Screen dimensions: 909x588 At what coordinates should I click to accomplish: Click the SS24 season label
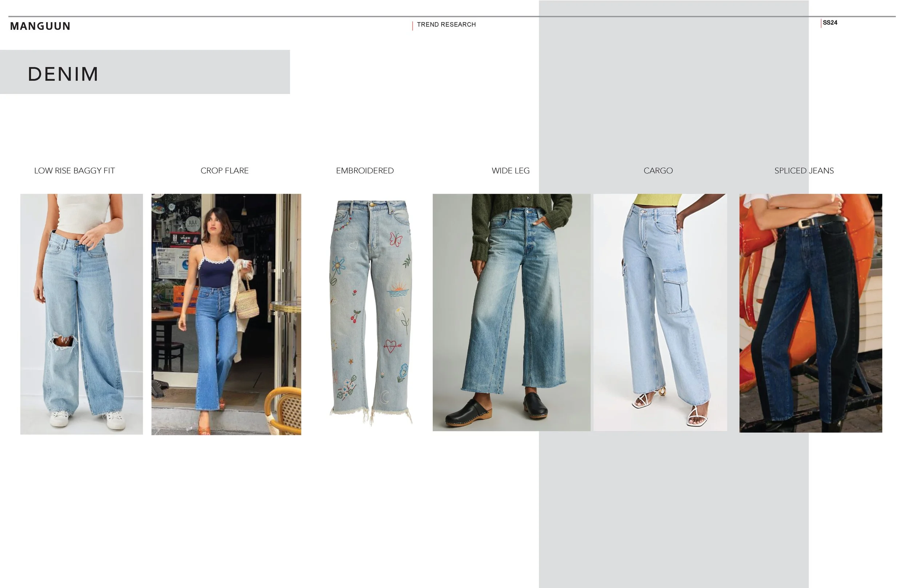click(x=830, y=23)
